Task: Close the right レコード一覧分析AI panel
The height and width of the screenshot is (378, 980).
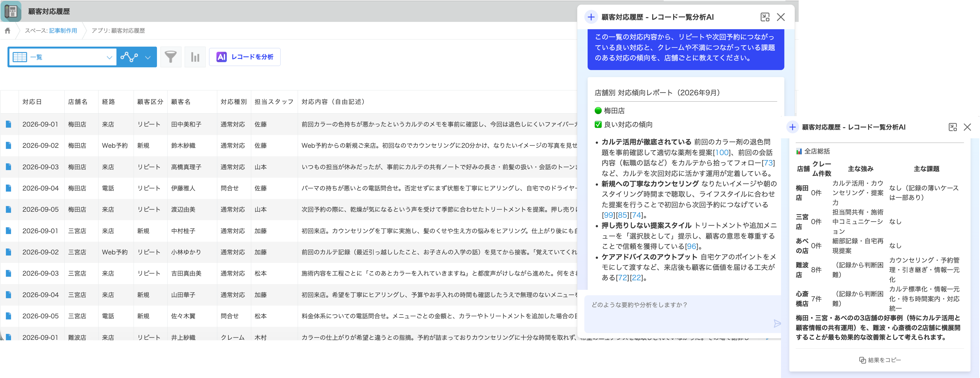Action: [967, 127]
